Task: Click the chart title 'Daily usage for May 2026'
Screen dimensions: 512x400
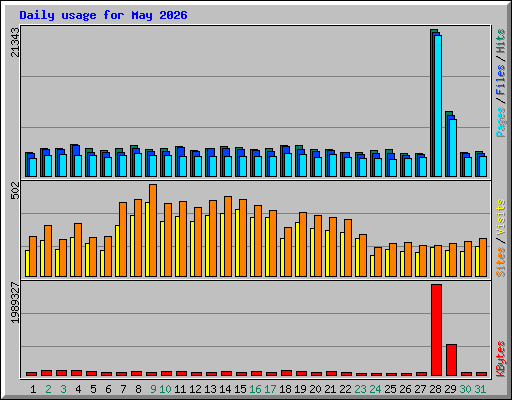Action: 103,15
